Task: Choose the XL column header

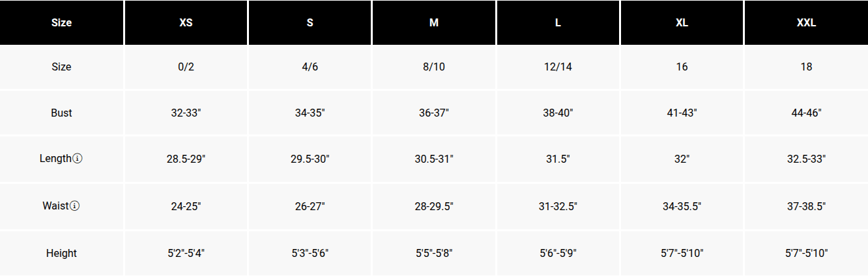Action: 682,22
